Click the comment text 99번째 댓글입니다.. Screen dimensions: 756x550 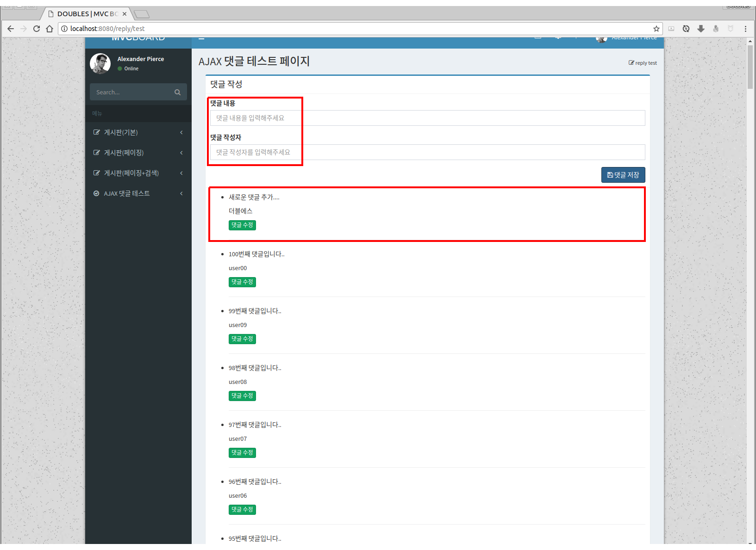tap(255, 311)
